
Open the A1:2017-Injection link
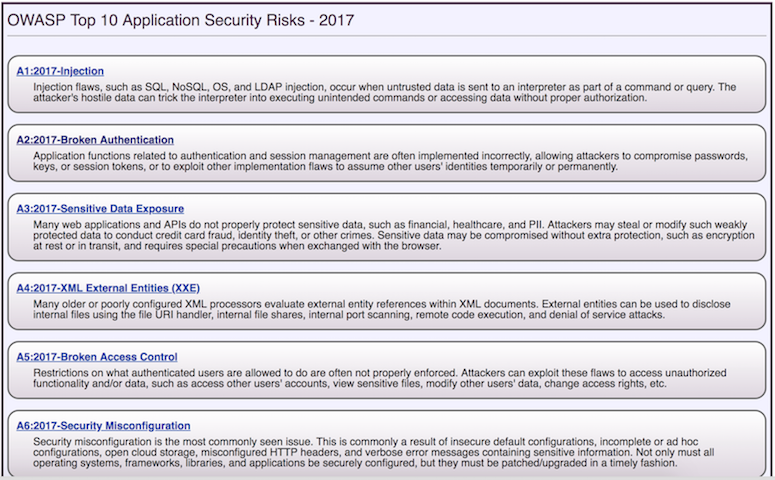[60, 71]
